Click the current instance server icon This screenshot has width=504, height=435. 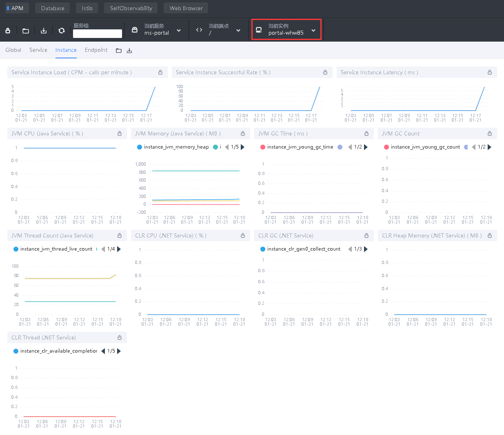tap(259, 30)
